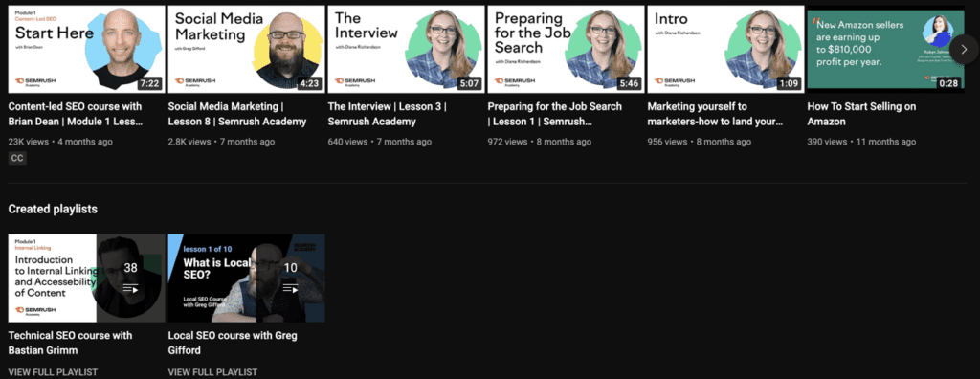Click playlist icon on Local SEO thumbnail
This screenshot has width=980, height=379.
[291, 288]
